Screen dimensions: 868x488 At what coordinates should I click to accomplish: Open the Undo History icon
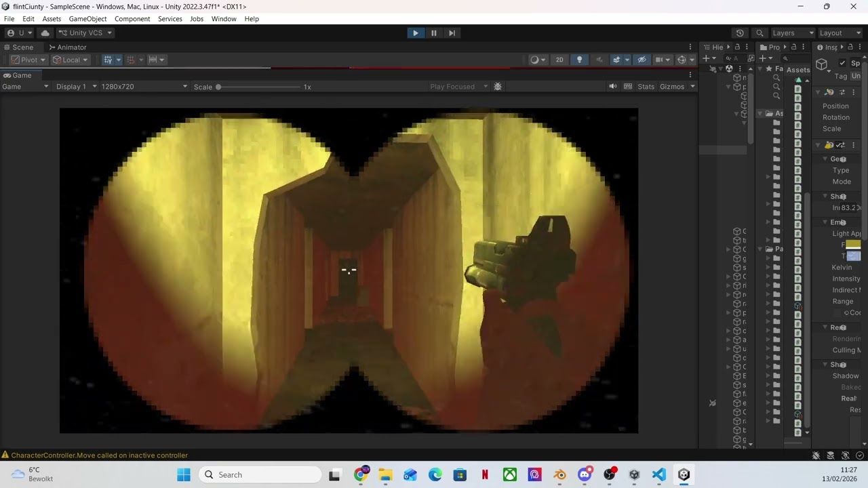740,33
